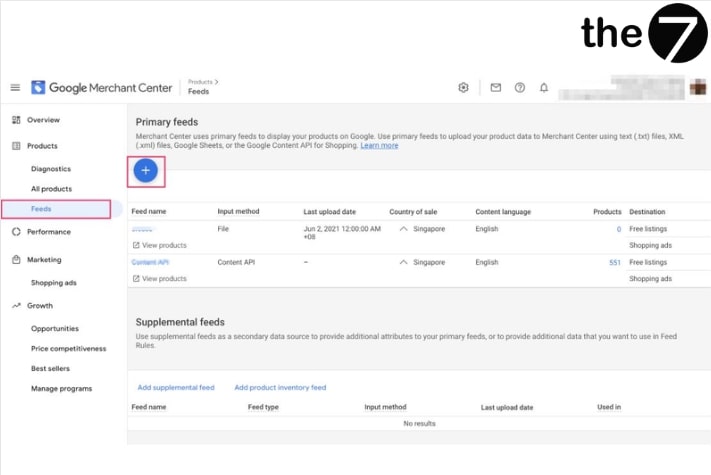Click the No results text
The height and width of the screenshot is (475, 711).
[419, 424]
